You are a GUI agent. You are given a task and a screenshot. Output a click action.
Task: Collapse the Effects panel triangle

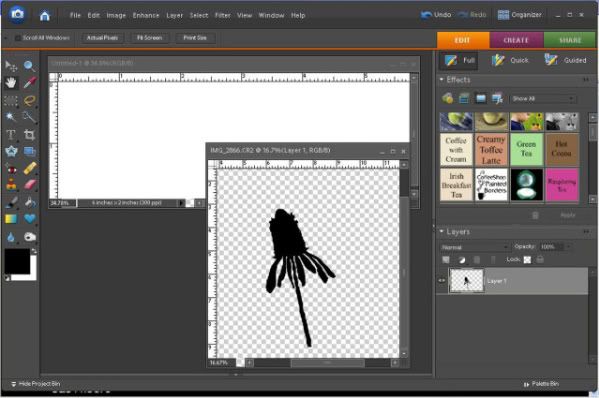click(x=442, y=79)
